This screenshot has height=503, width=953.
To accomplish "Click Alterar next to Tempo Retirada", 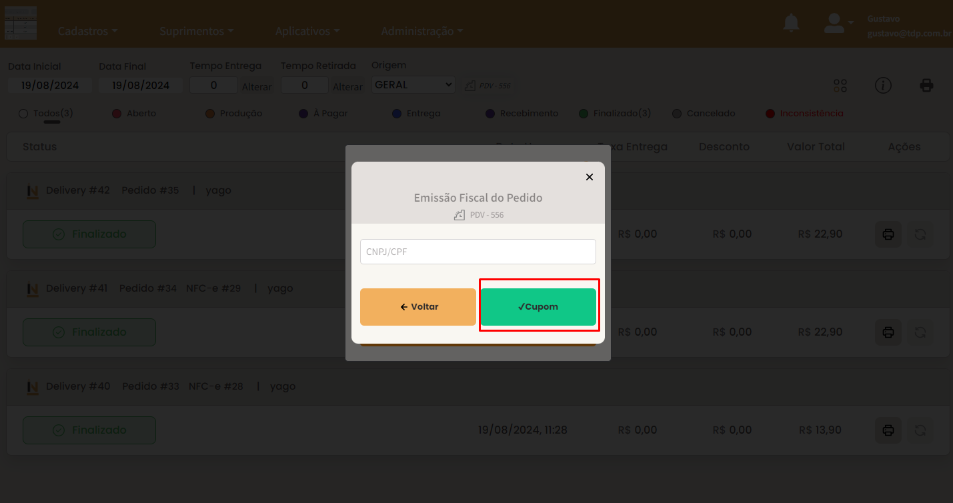I will (348, 87).
